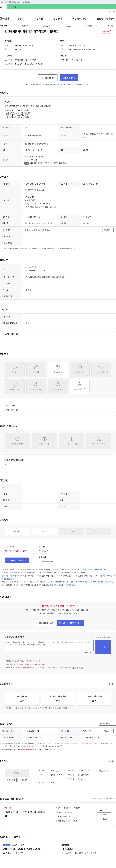Click the 기타 screening method icon
Image resolution: width=116 pixels, height=868 pixels.
coord(98,531)
